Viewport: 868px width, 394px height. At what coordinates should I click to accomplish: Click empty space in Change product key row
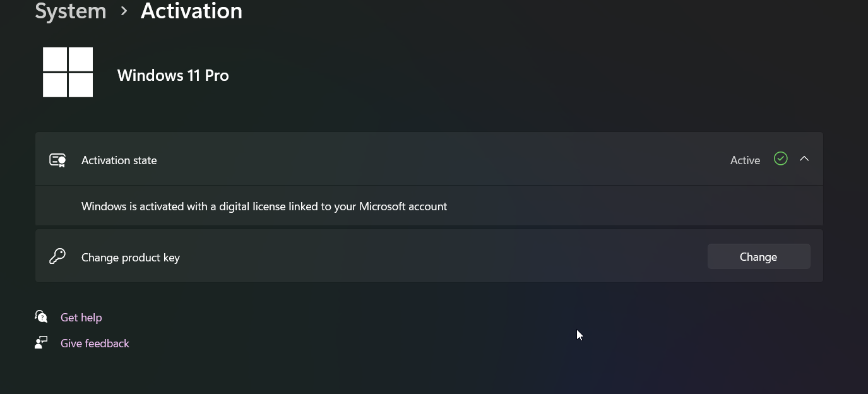tap(442, 257)
